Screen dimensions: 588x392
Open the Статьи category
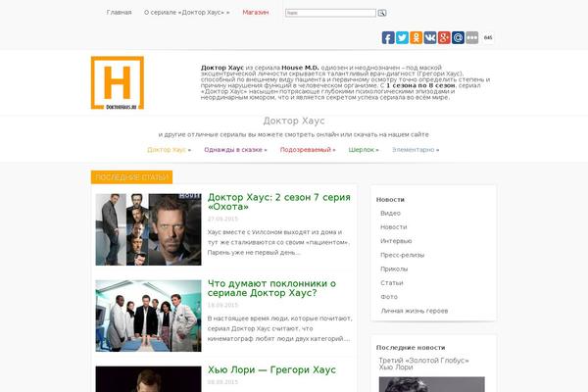coord(392,283)
